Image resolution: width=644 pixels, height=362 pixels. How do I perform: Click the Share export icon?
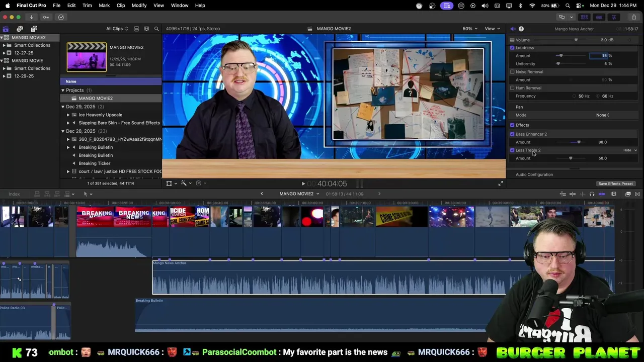pos(633,17)
